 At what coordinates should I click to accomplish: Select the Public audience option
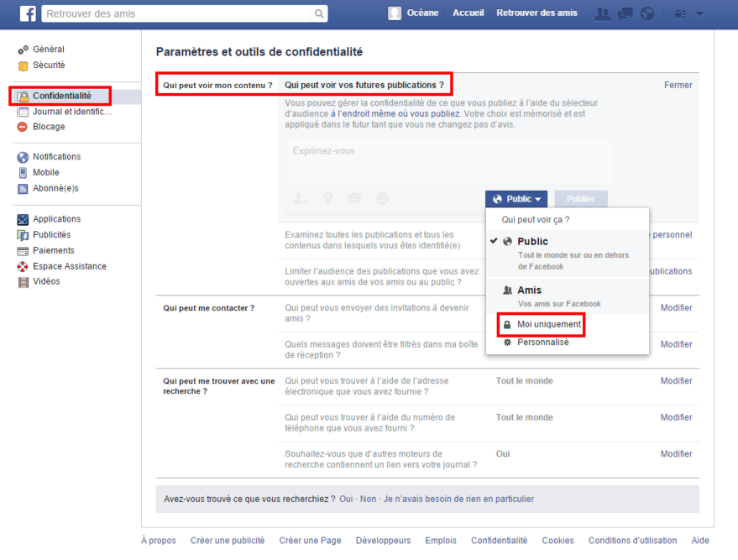coord(568,254)
